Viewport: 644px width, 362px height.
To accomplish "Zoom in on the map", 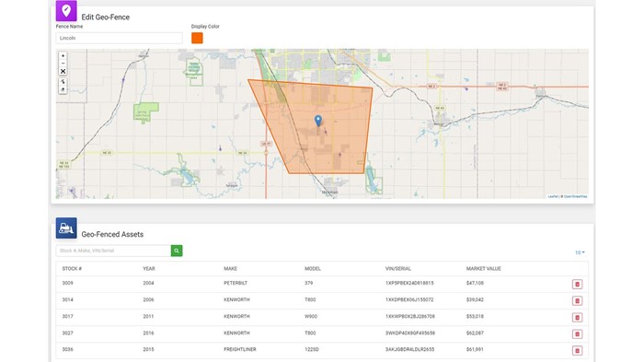I will point(63,55).
